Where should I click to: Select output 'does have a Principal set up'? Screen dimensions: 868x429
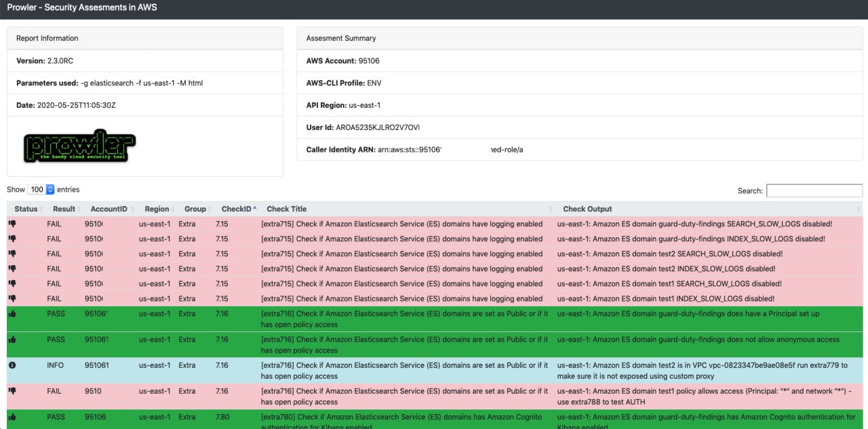688,313
